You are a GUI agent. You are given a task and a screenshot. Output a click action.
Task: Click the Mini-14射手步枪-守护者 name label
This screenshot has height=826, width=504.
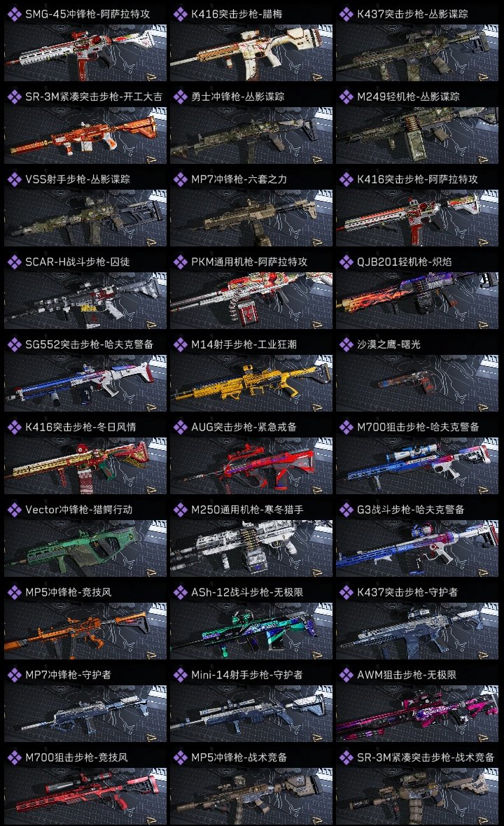click(247, 675)
